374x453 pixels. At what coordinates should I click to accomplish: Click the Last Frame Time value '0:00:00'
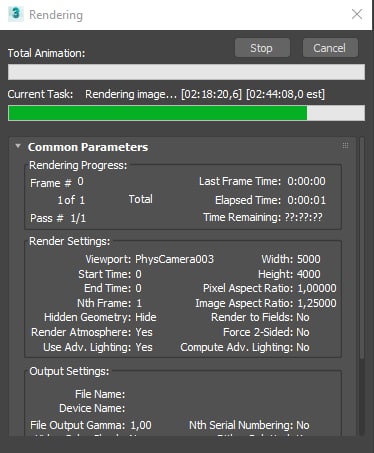307,181
